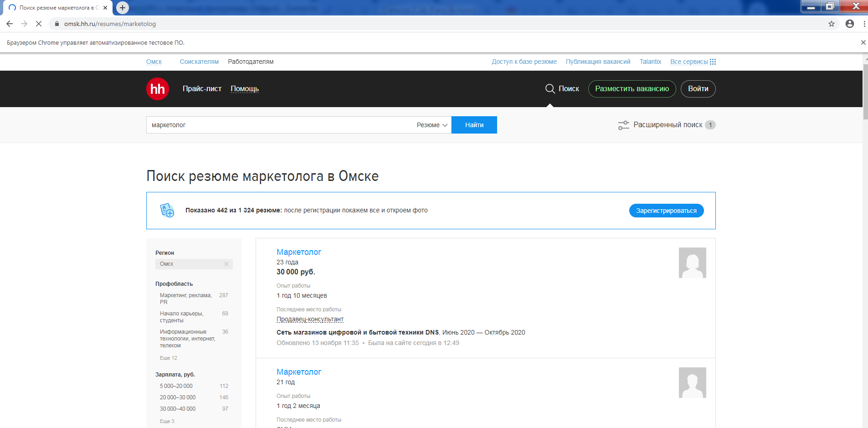Image resolution: width=868 pixels, height=428 pixels.
Task: Filter by salary 20 000–30 000
Action: (178, 397)
